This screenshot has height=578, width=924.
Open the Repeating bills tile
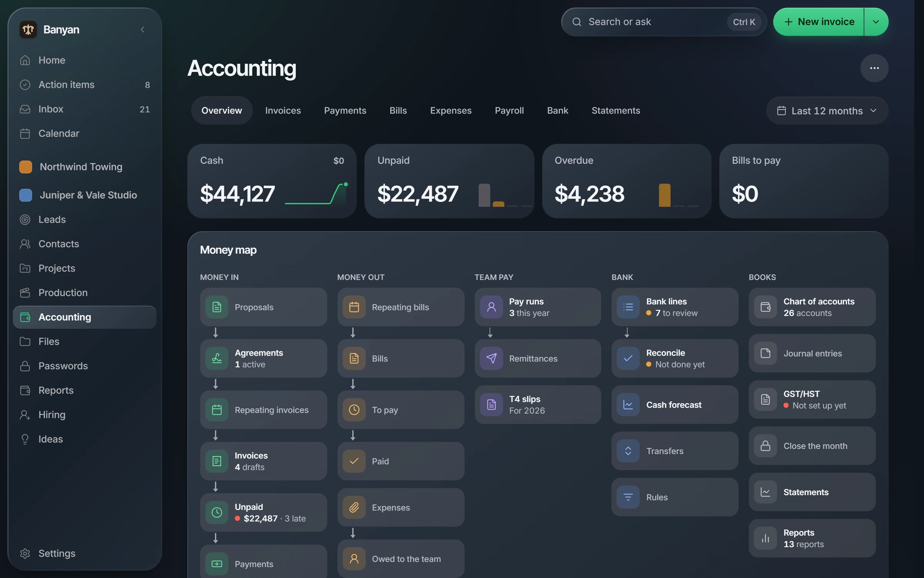pos(401,307)
